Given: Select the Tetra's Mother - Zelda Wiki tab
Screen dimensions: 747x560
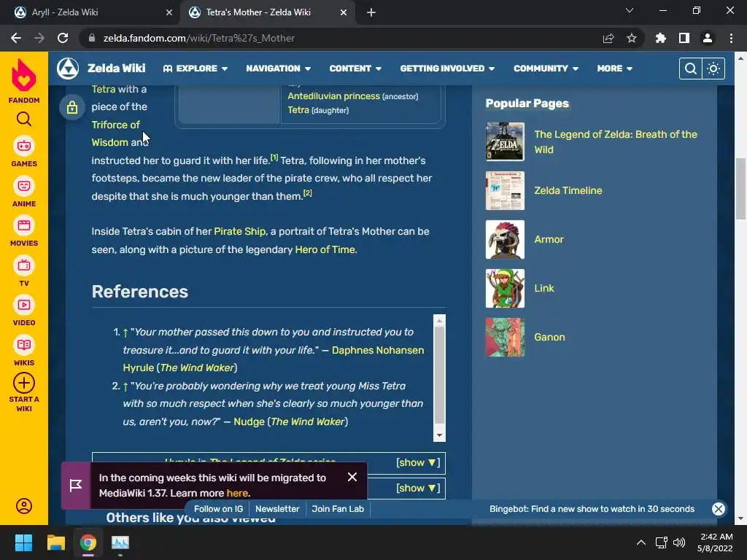Looking at the screenshot, I should click(x=267, y=12).
